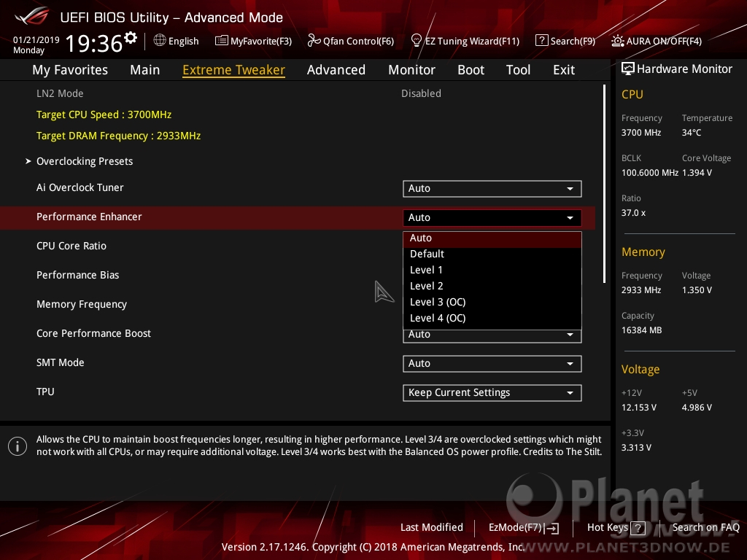This screenshot has height=560, width=747.
Task: Open MyFavorite(F3) list icon
Action: (222, 41)
